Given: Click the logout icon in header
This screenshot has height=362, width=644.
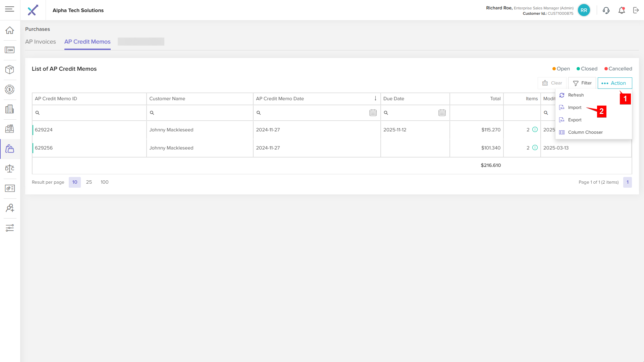Looking at the screenshot, I should pyautogui.click(x=636, y=10).
